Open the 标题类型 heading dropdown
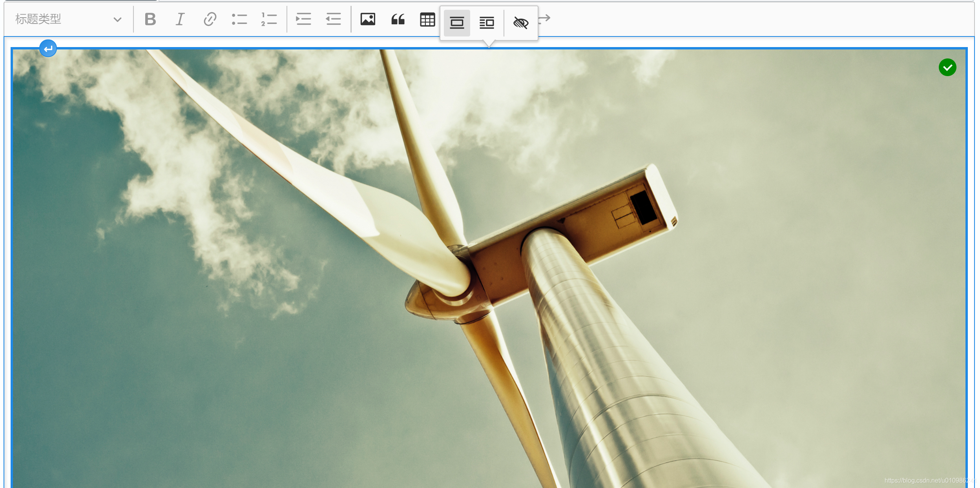Screen dimensions: 980x488 coord(68,19)
